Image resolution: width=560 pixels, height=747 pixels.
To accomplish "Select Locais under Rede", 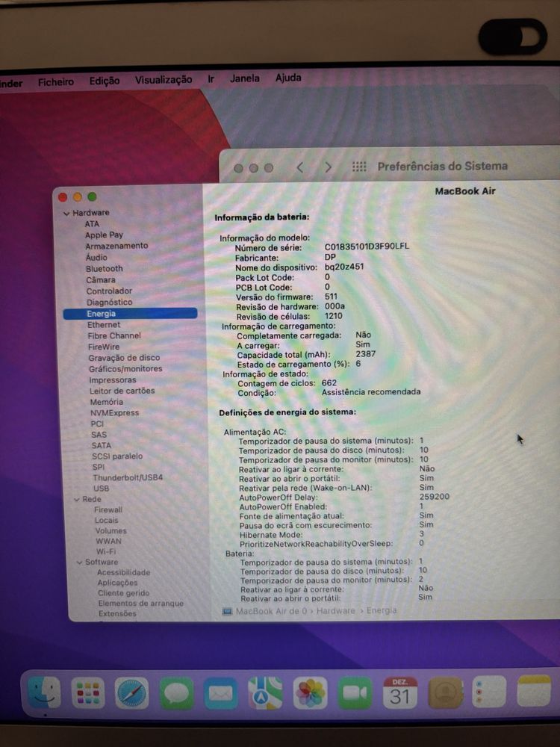I will (106, 521).
